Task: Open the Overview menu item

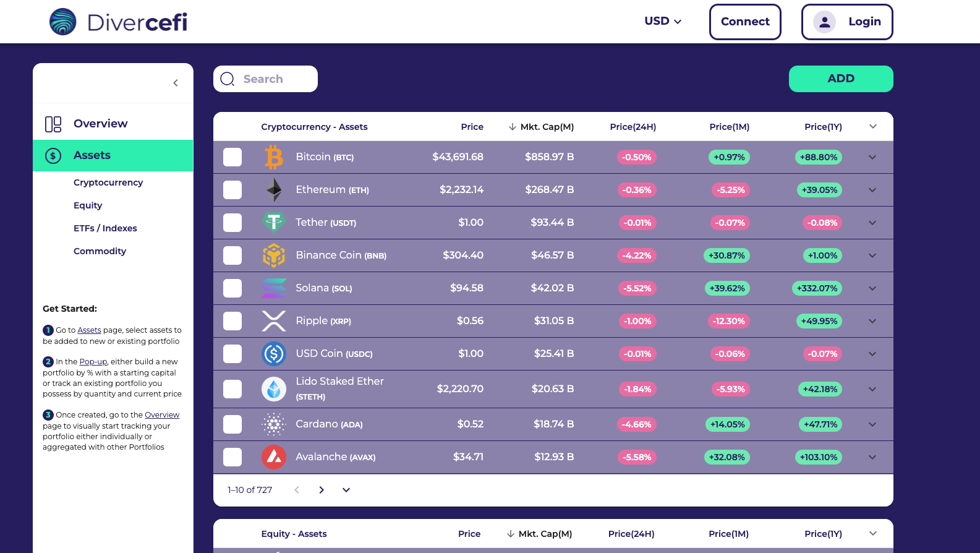Action: [113, 124]
